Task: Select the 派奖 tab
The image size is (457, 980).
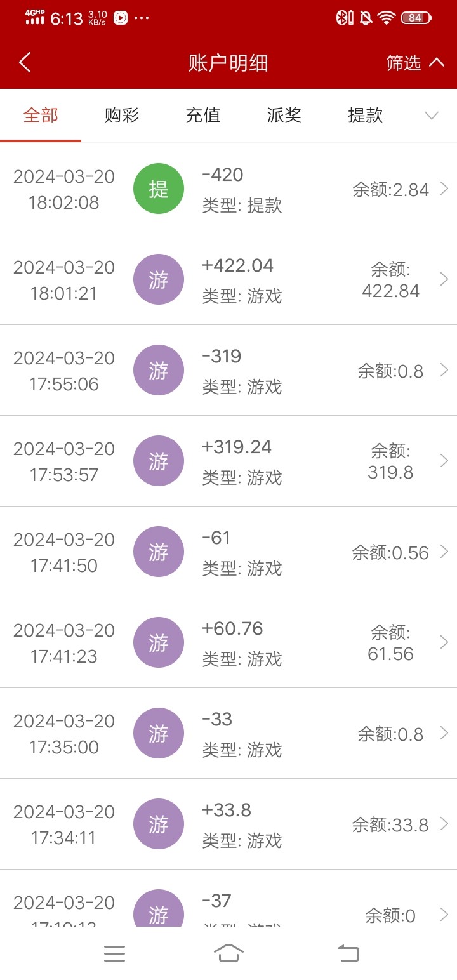Action: (284, 116)
